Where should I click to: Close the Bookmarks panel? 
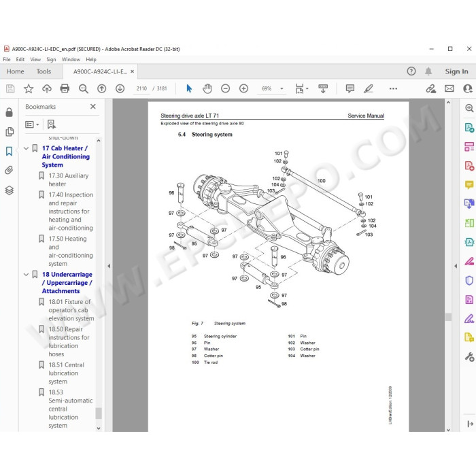click(x=93, y=106)
